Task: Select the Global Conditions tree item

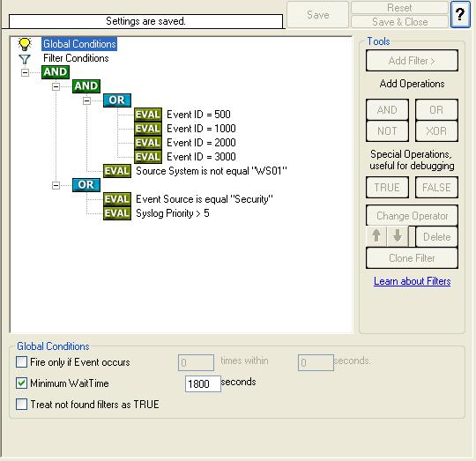Action: 79,44
